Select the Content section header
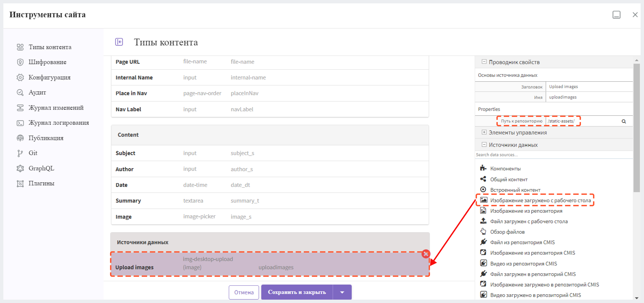The height and width of the screenshot is (303, 644). [x=270, y=135]
